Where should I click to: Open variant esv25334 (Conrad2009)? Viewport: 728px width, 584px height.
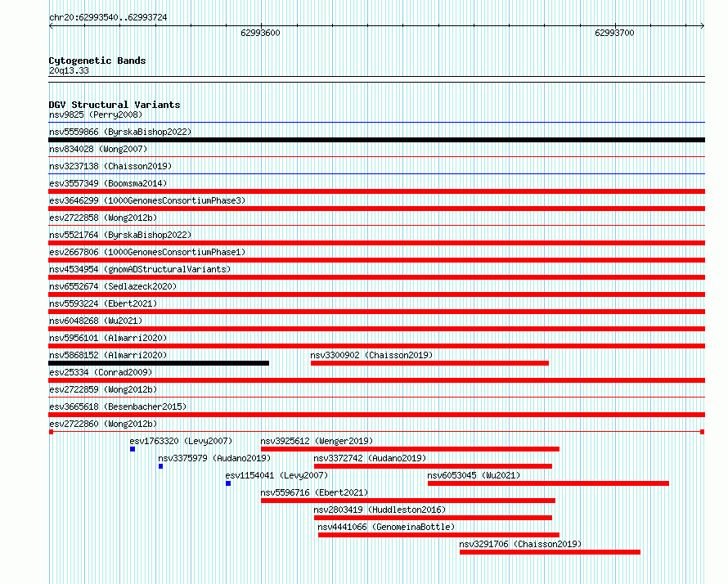pyautogui.click(x=101, y=372)
